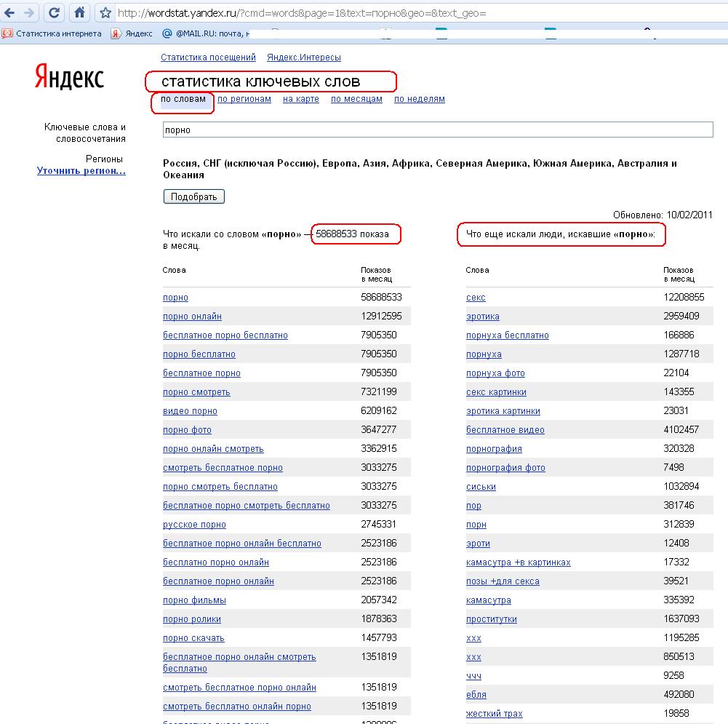Open the "эротика" related query link

[483, 317]
